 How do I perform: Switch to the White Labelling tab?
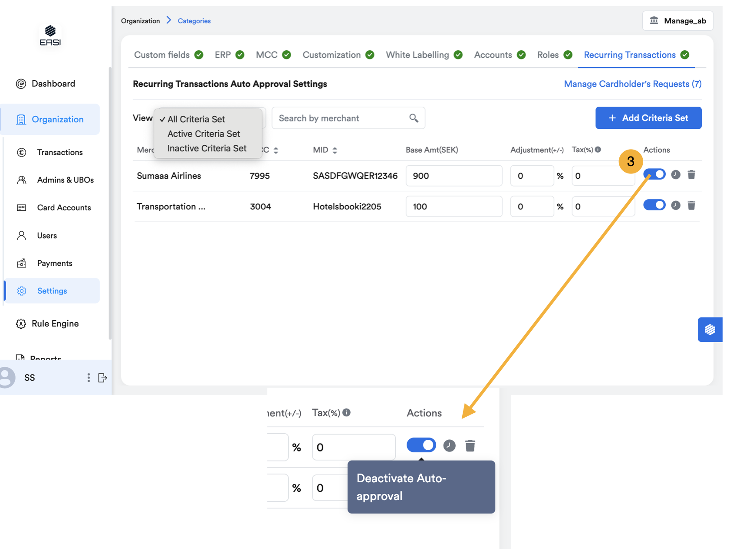pos(417,55)
